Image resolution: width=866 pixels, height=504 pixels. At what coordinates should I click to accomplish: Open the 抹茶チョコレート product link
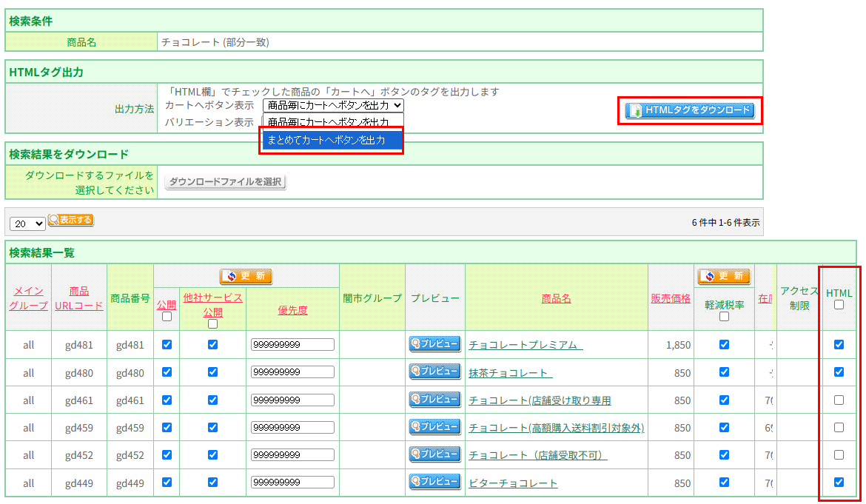pyautogui.click(x=508, y=372)
